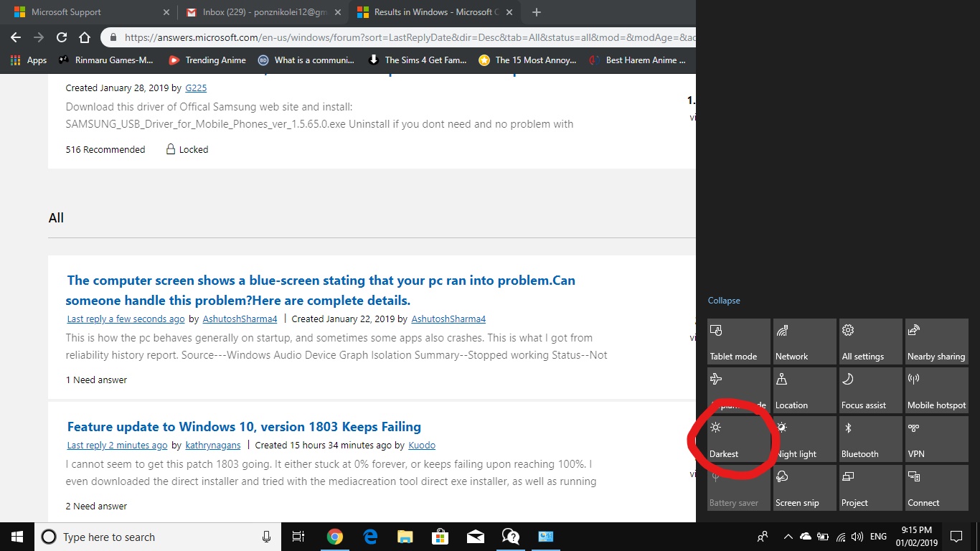Image resolution: width=980 pixels, height=551 pixels.
Task: Open the Best Harem Anime bookmark
Action: tap(637, 60)
